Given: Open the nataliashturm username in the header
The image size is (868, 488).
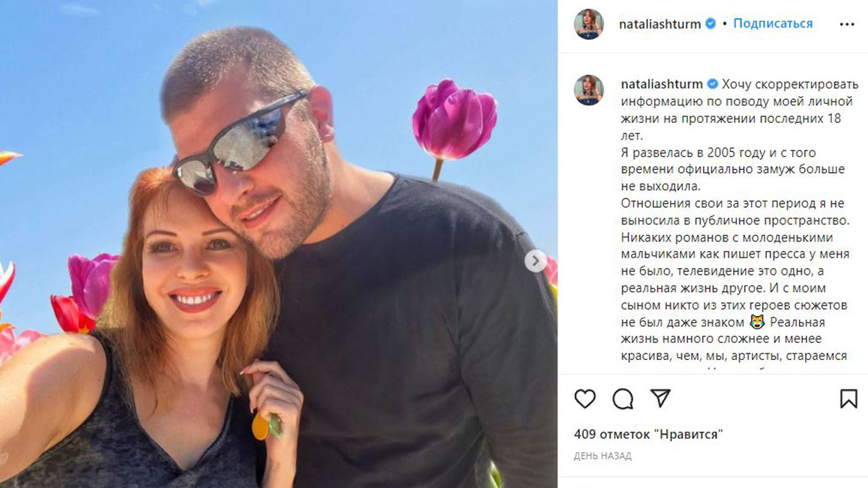Looking at the screenshot, I should (x=660, y=24).
